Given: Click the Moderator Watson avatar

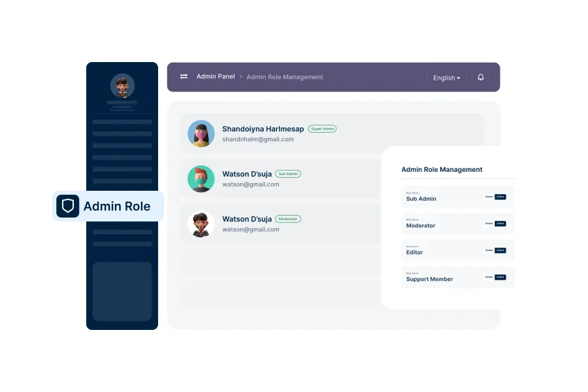Looking at the screenshot, I should click(x=201, y=223).
